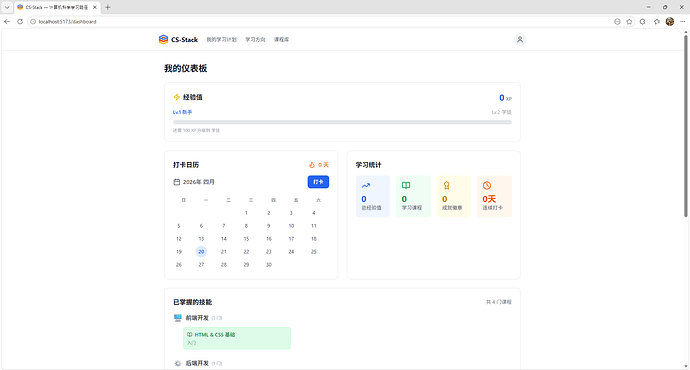Viewport: 690px width, 370px height.
Task: Click the gear icon beside 后端开发
Action: click(x=178, y=363)
